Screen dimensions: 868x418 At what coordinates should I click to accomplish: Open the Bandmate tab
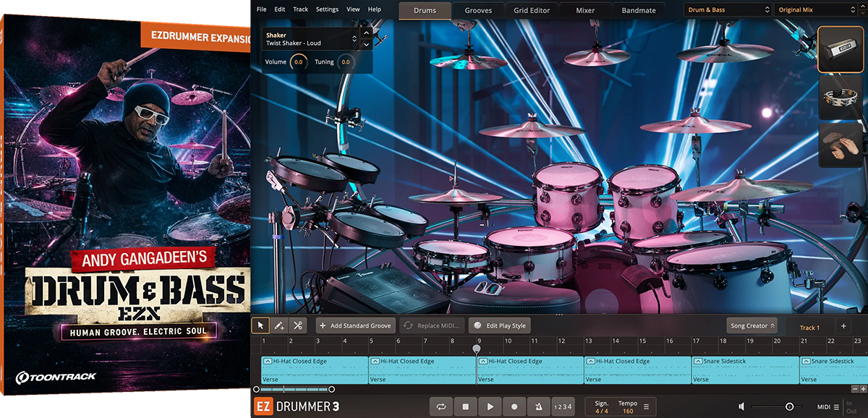[x=639, y=10]
